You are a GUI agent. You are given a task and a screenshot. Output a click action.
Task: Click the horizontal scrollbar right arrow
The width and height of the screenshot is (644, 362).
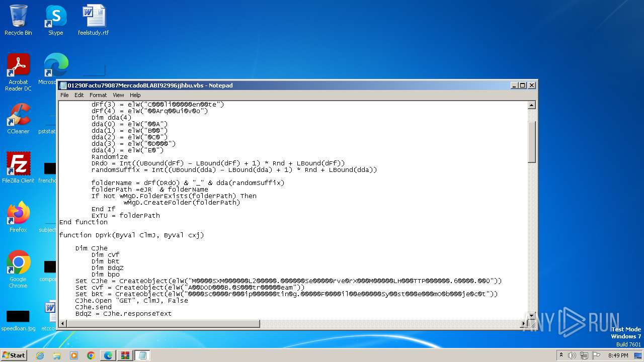524,323
